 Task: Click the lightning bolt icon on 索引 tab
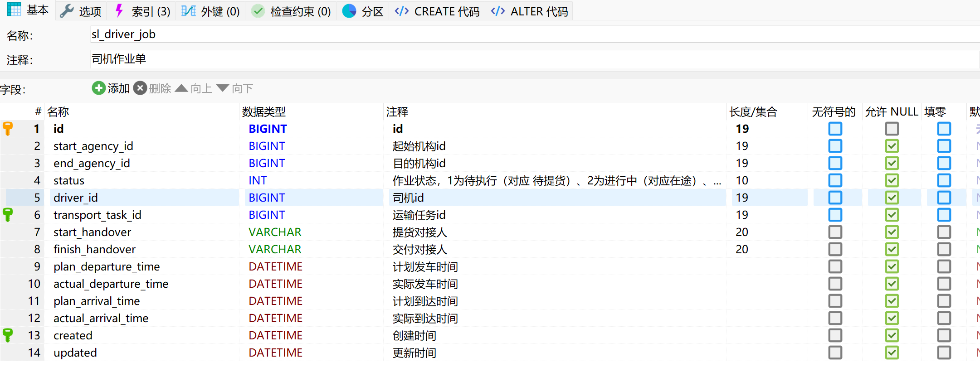119,11
